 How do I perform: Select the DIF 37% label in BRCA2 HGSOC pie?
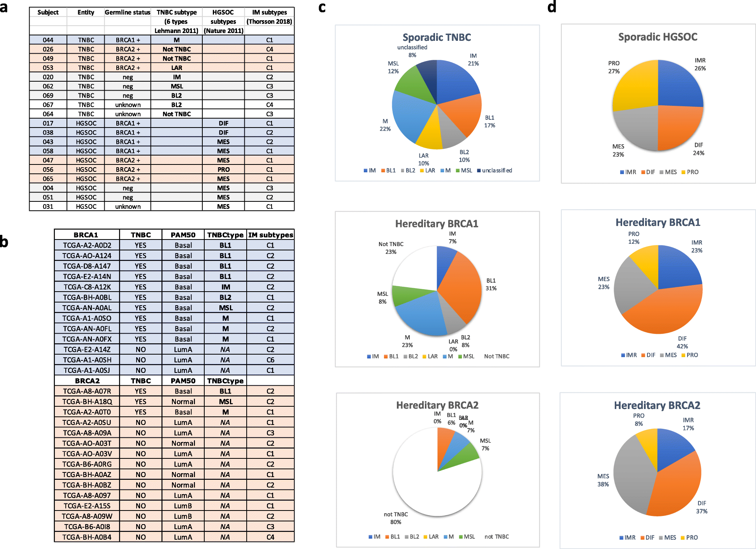(x=702, y=507)
